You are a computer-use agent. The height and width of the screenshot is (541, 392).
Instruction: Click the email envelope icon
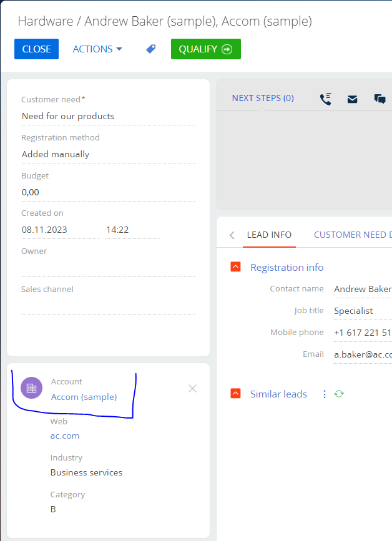click(x=352, y=99)
